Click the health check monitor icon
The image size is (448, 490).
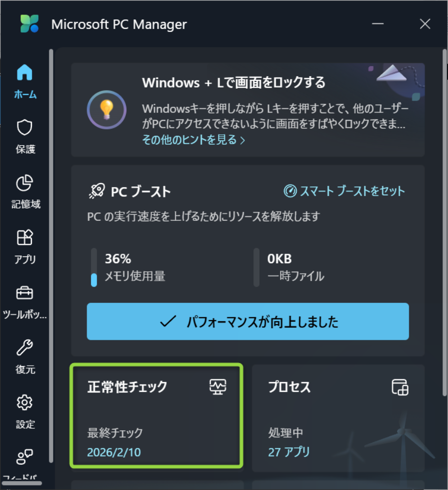coord(218,387)
